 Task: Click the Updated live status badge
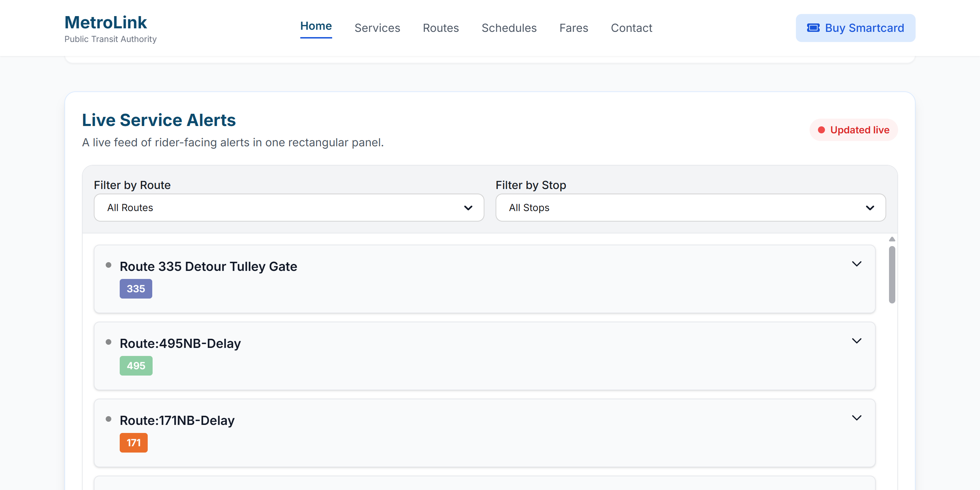pos(853,130)
